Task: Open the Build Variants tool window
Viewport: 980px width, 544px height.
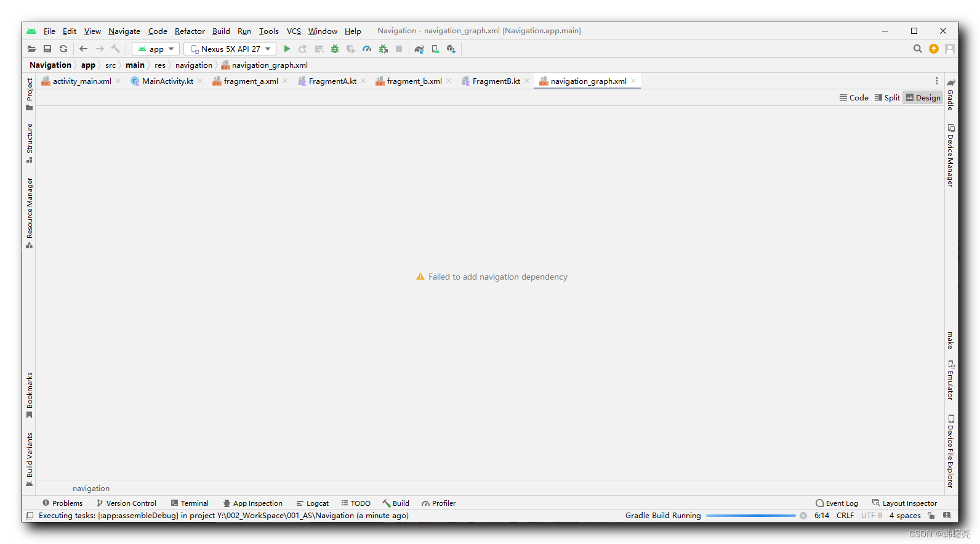Action: click(x=29, y=460)
